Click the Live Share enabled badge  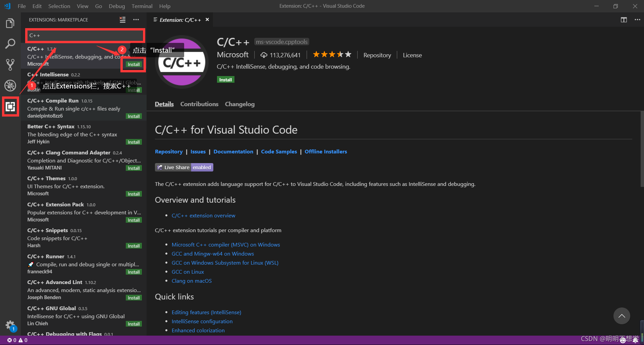click(x=184, y=167)
